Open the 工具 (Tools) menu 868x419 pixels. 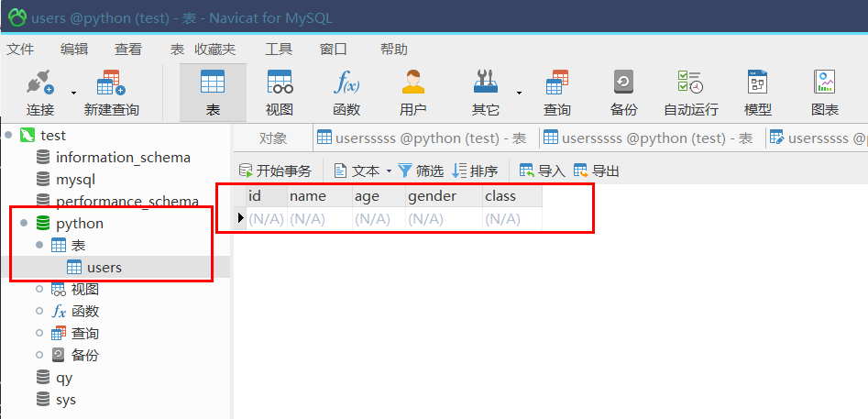point(279,50)
